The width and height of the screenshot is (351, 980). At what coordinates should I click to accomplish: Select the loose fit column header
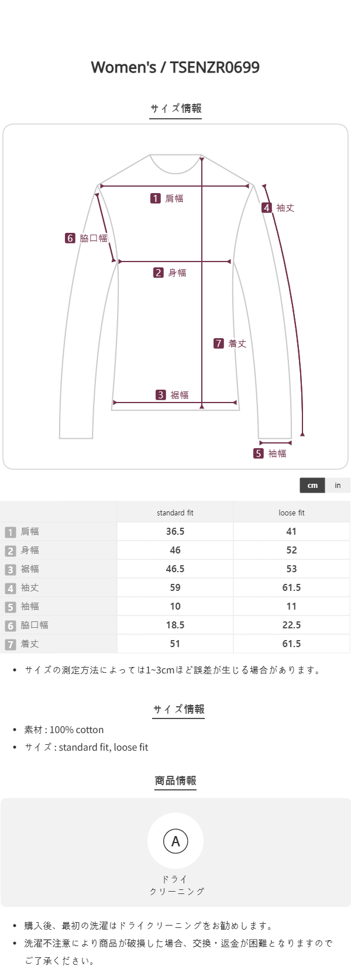(291, 513)
